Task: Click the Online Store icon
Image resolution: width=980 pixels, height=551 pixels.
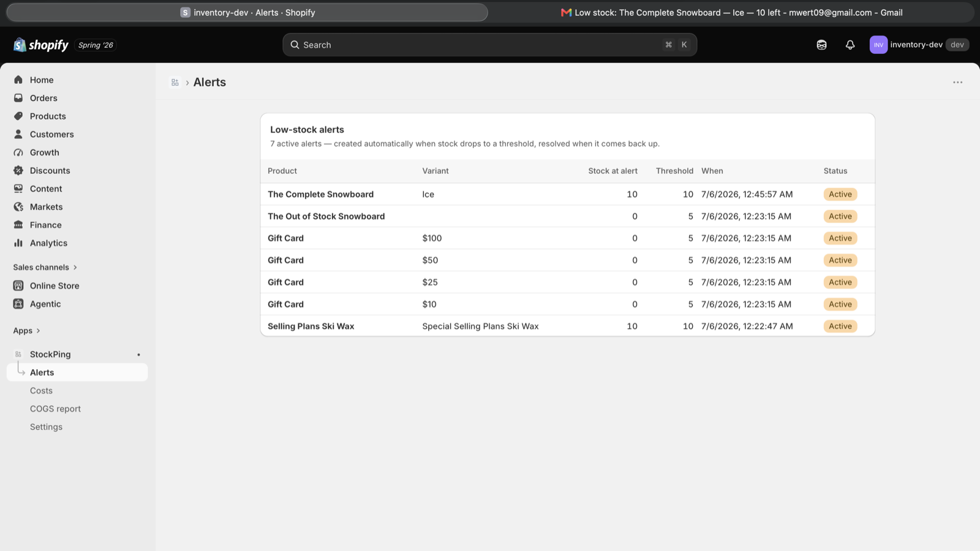Action: tap(18, 286)
